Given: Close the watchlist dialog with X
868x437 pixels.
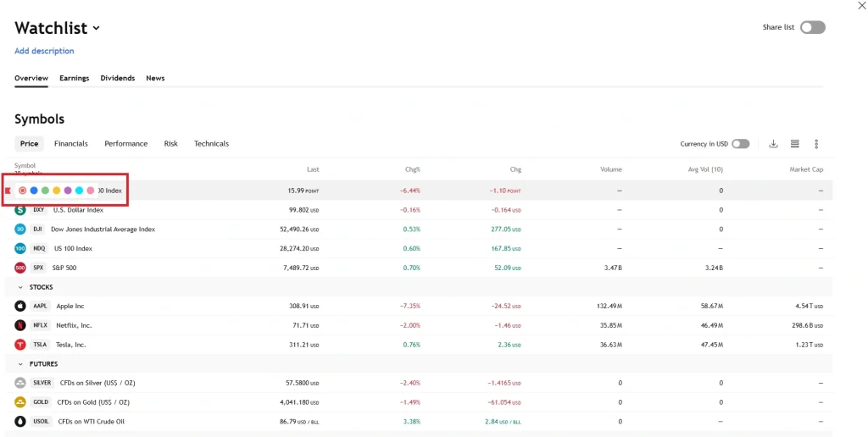Looking at the screenshot, I should tap(861, 6).
